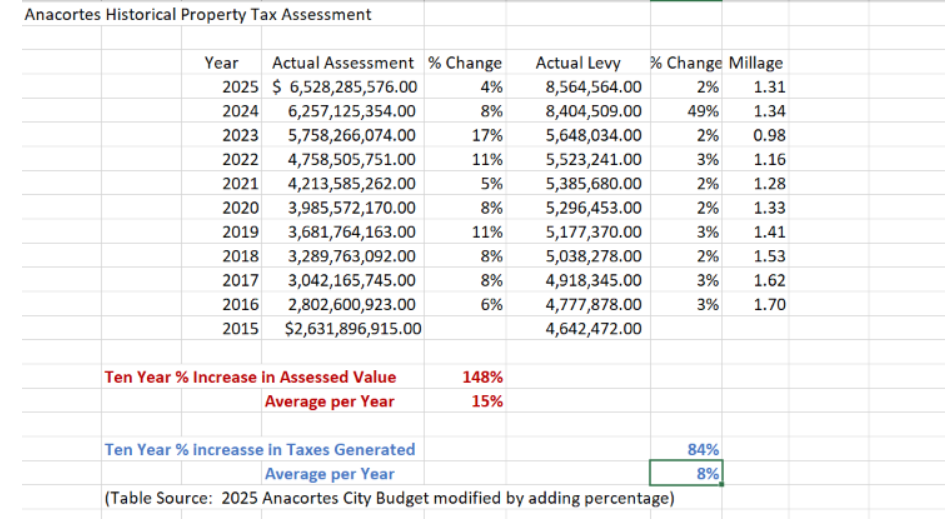Click the levy value 5,038,278.00
The height and width of the screenshot is (519, 945).
pos(594,256)
